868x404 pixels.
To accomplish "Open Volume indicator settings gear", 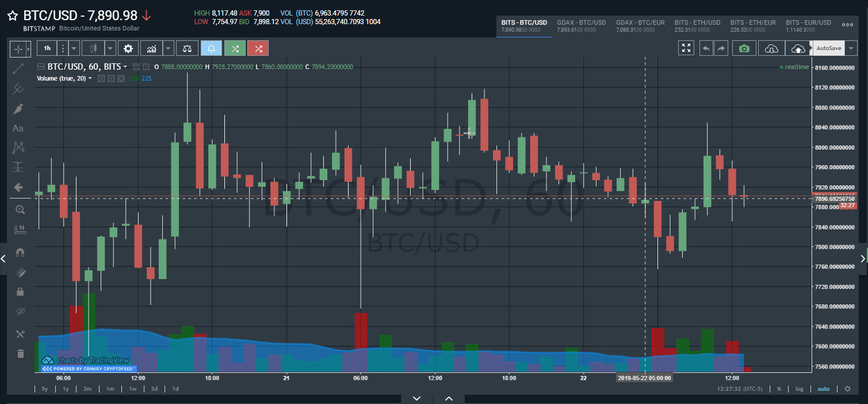I will (x=111, y=78).
